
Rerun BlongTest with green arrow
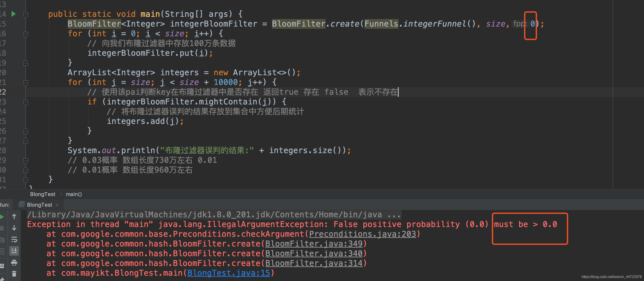2,217
